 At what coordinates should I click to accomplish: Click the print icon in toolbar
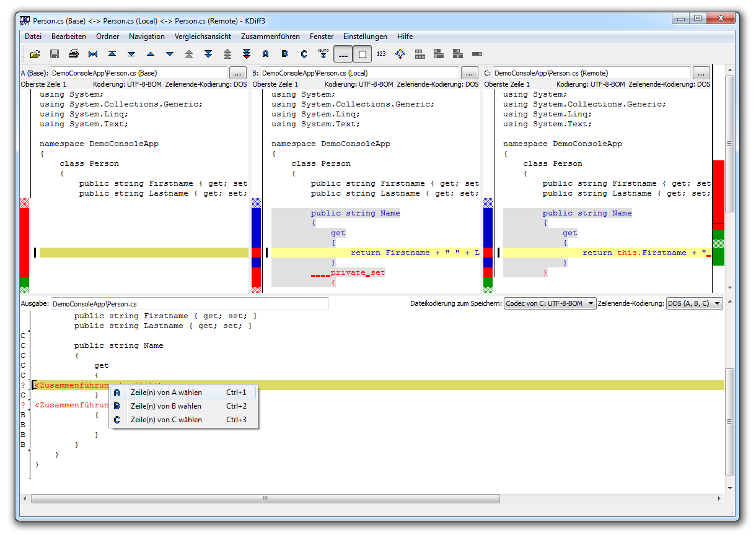click(74, 54)
